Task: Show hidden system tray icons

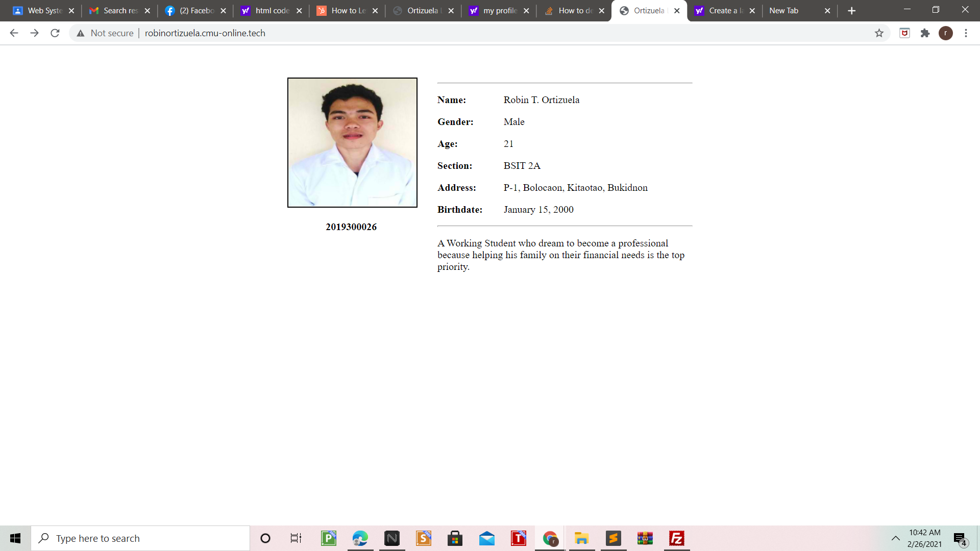Action: (895, 538)
